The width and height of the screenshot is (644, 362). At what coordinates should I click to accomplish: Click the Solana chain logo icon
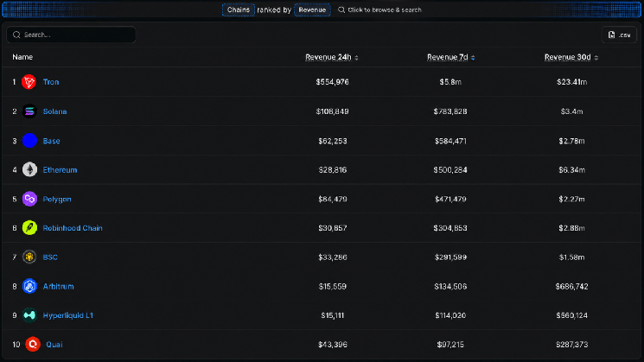(x=29, y=111)
